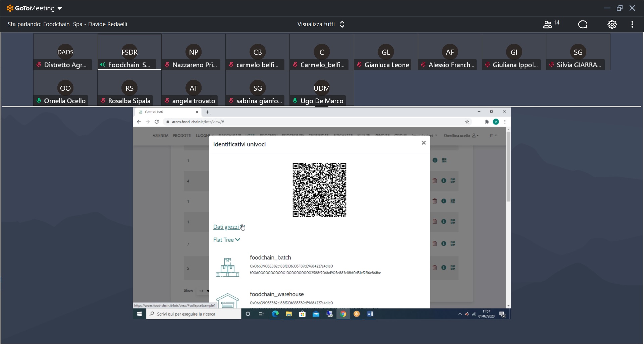Delete the lot in row 7
The height and width of the screenshot is (345, 644).
point(434,244)
